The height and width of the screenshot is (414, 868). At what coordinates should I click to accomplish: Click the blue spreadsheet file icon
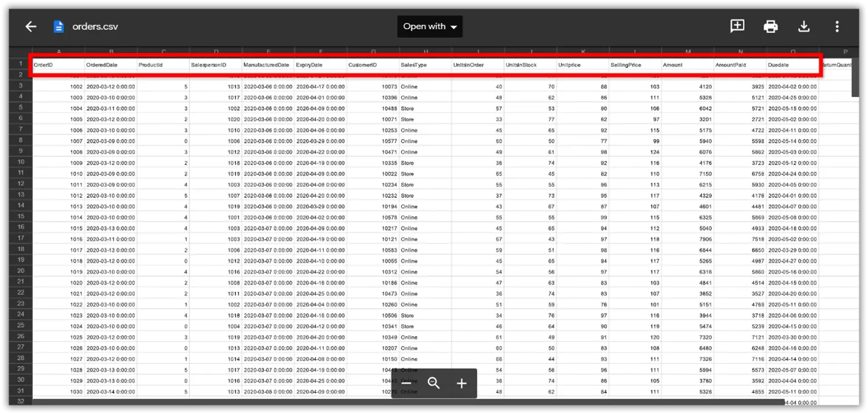[58, 26]
